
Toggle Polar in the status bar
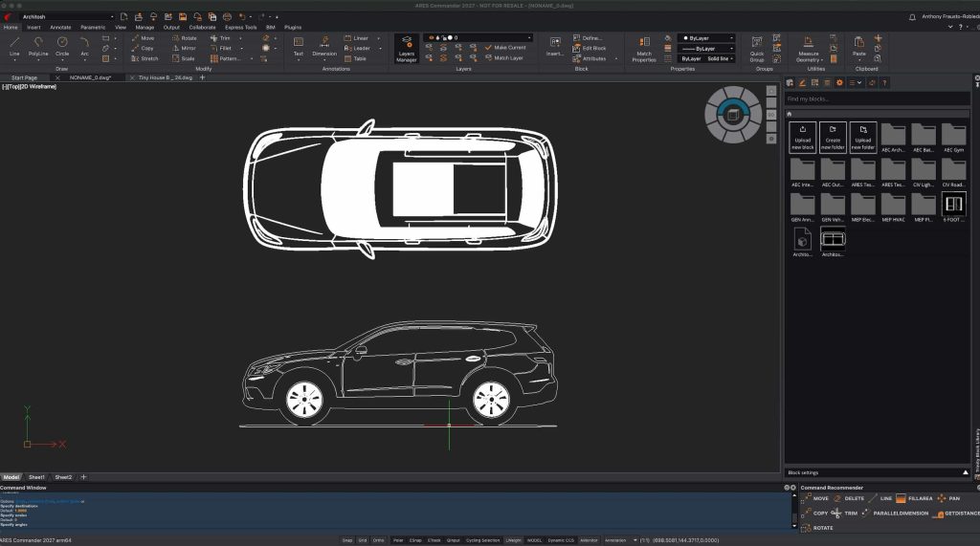(397, 540)
